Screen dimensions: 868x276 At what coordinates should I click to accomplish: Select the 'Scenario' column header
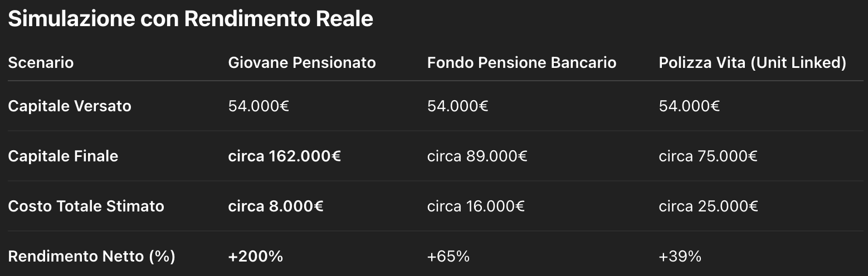pyautogui.click(x=41, y=62)
